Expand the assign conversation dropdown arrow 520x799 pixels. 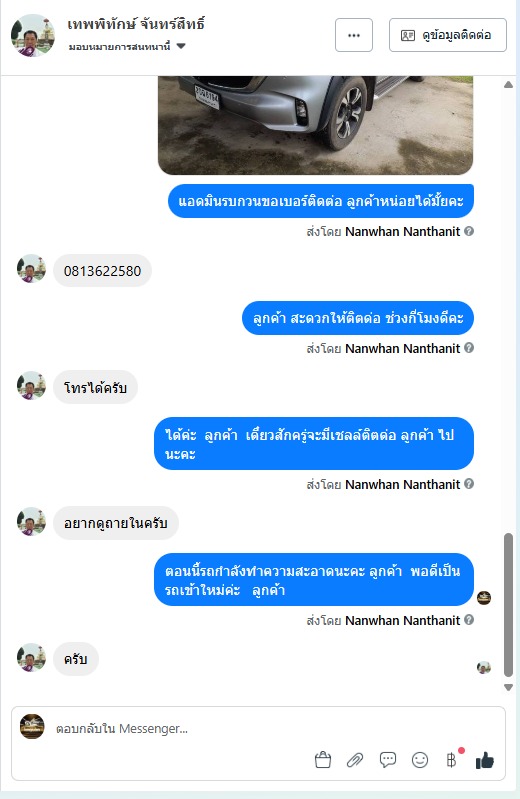(180, 46)
